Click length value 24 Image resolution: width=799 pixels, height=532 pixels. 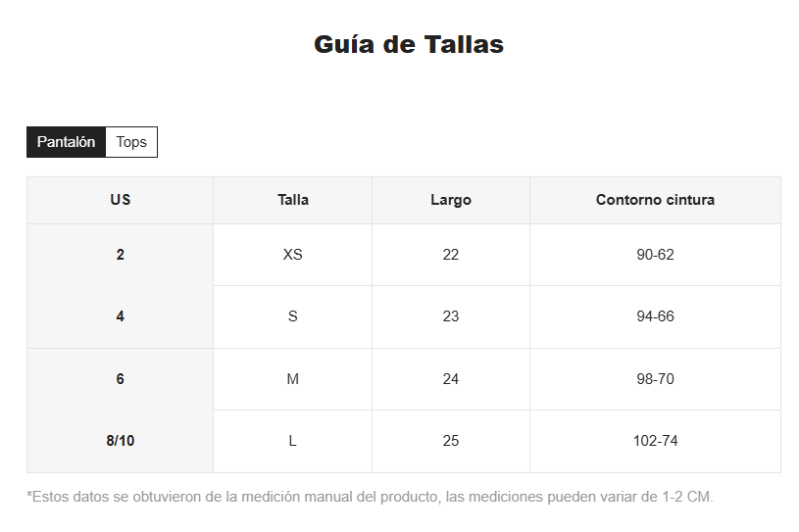click(451, 379)
